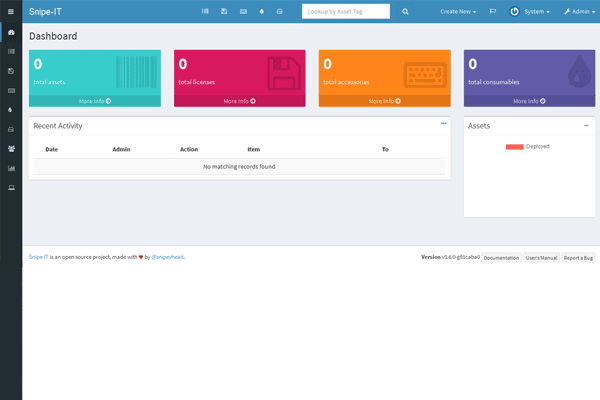
Task: Click the components drive icon in the top navbar
Action: 279,11
